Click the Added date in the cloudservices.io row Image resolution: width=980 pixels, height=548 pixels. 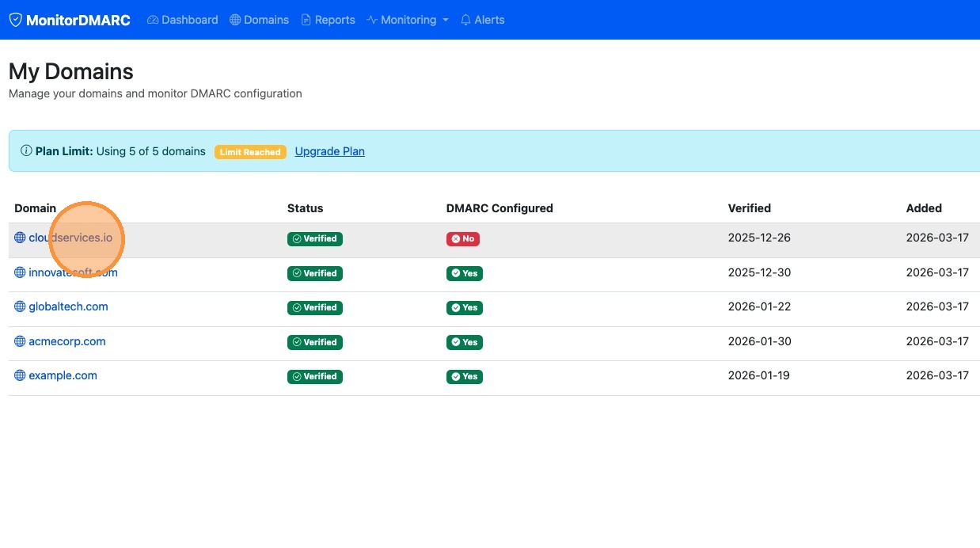pos(937,238)
